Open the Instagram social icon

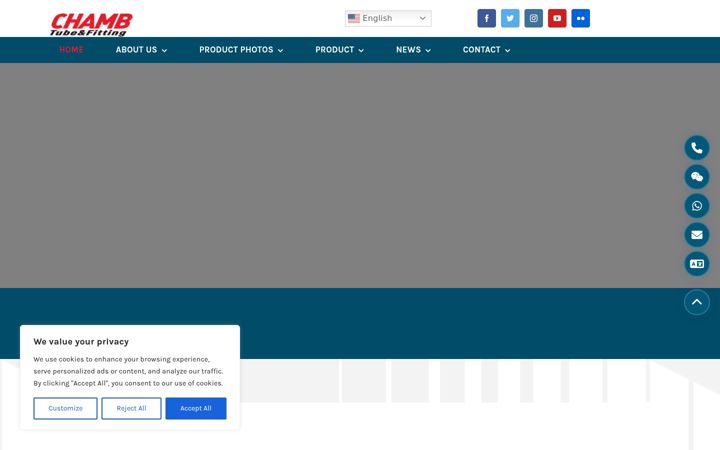(534, 18)
